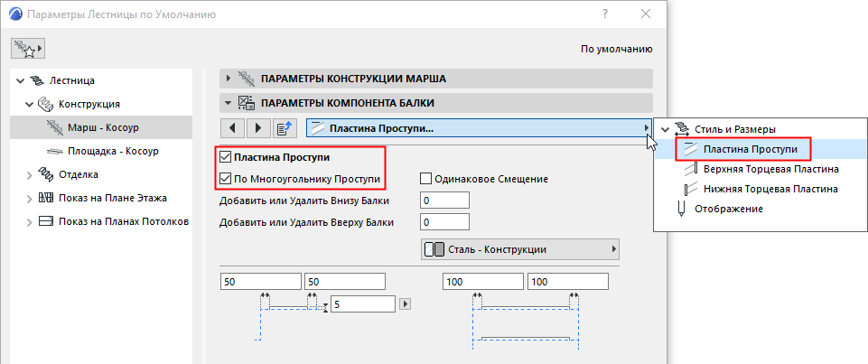The image size is (868, 364).
Task: Click the ArchiCAD logo in title bar
Action: [x=14, y=14]
